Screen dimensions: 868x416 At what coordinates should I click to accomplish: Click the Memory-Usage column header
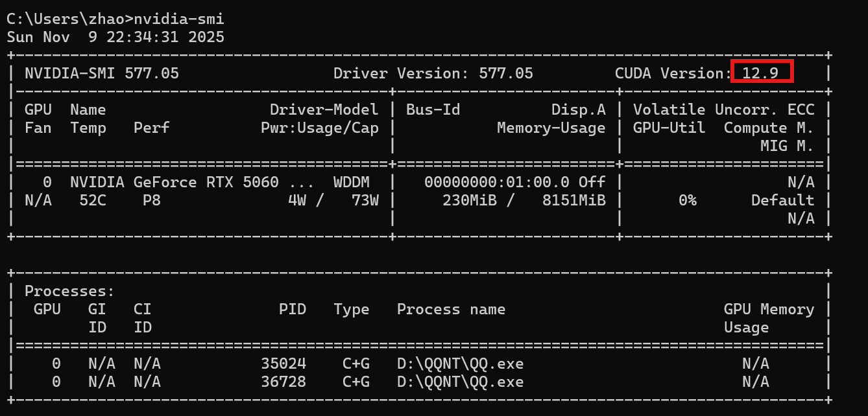pyautogui.click(x=551, y=128)
